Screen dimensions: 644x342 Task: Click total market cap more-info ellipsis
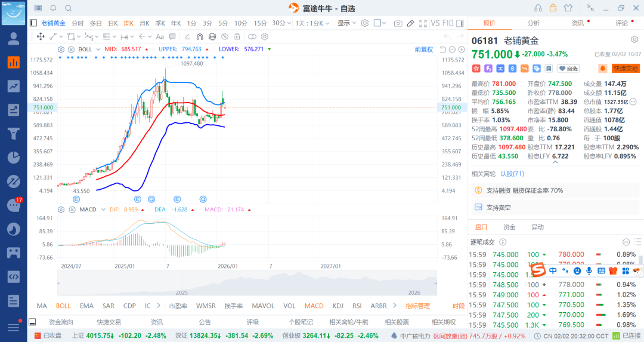(633, 101)
